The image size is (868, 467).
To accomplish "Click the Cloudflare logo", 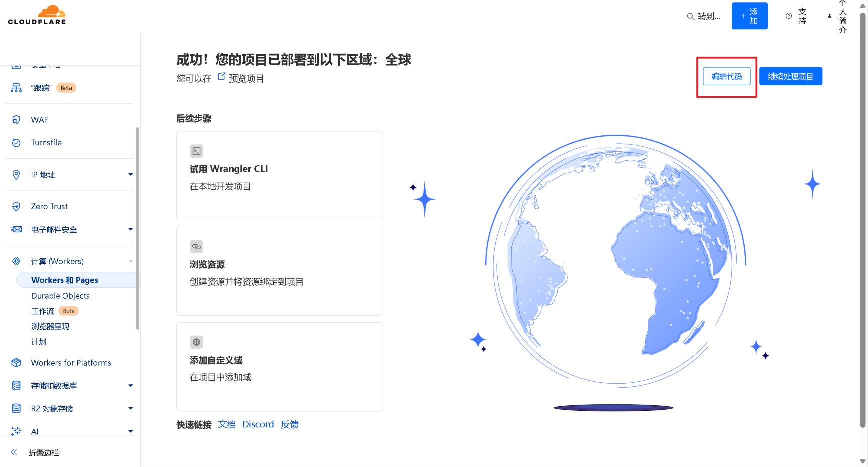I will [37, 15].
